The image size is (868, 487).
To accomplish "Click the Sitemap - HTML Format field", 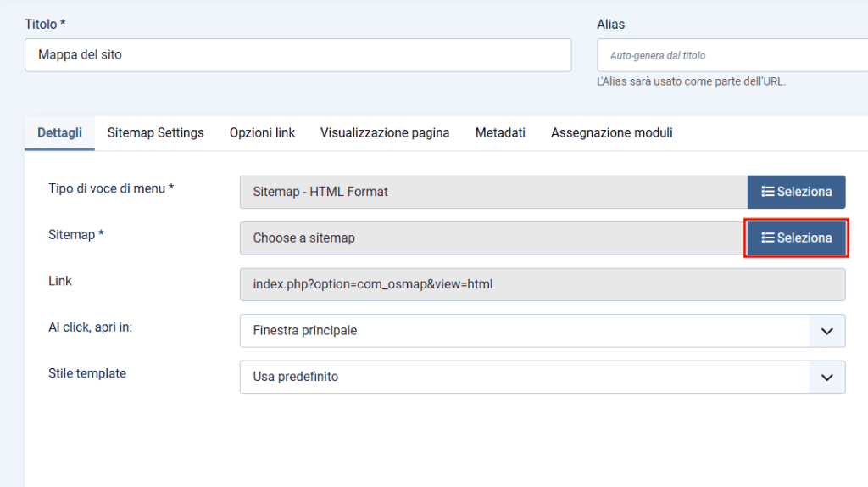I will 493,192.
